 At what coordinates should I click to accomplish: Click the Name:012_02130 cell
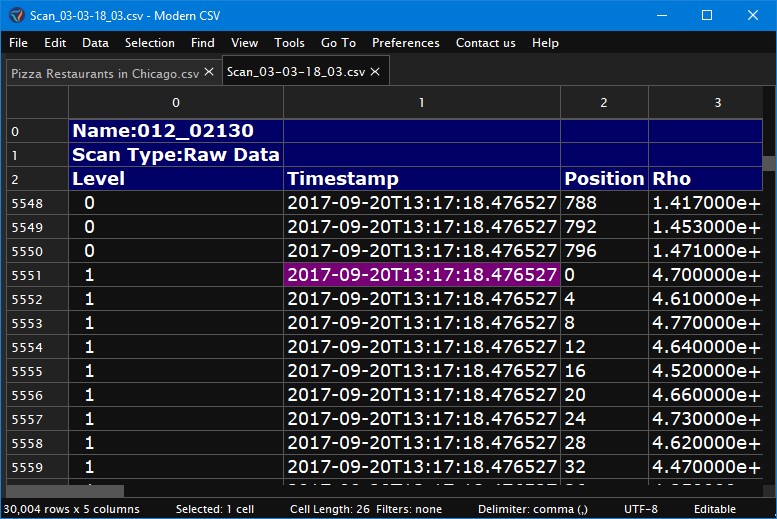[x=176, y=131]
